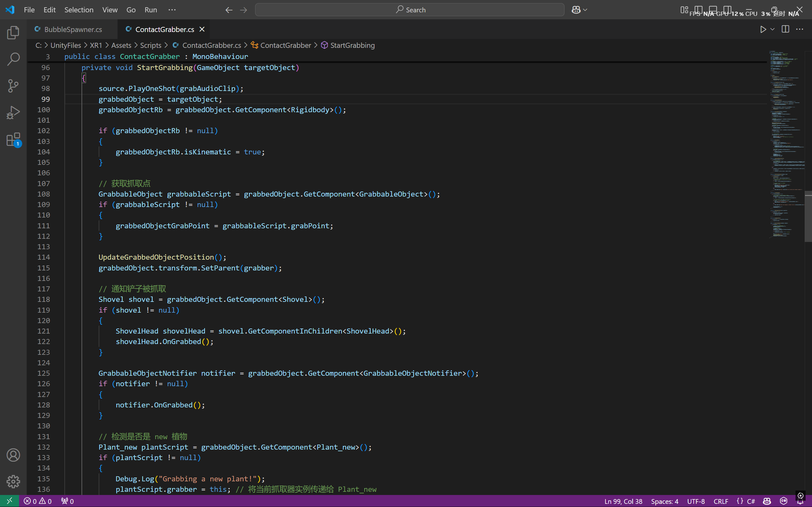
Task: Open the Accounts menu icon
Action: [13, 455]
